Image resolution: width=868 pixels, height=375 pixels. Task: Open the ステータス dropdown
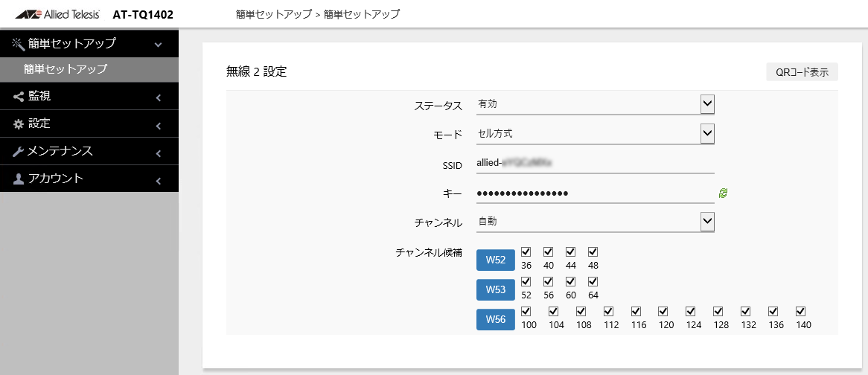point(596,104)
